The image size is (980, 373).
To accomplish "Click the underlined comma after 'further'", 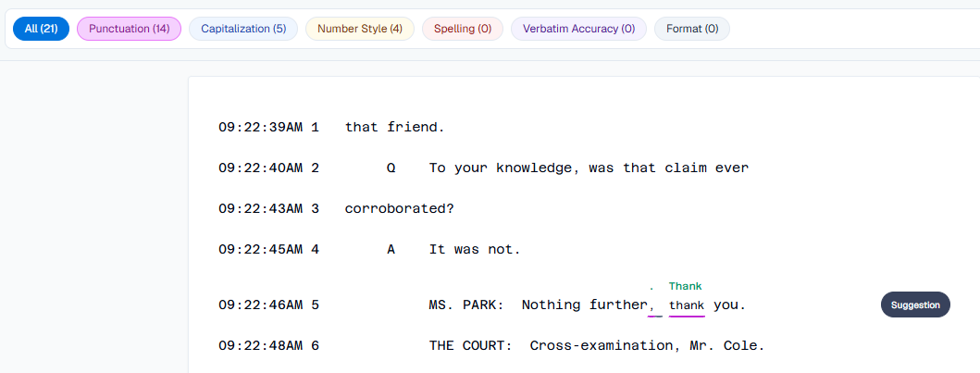I will [654, 306].
